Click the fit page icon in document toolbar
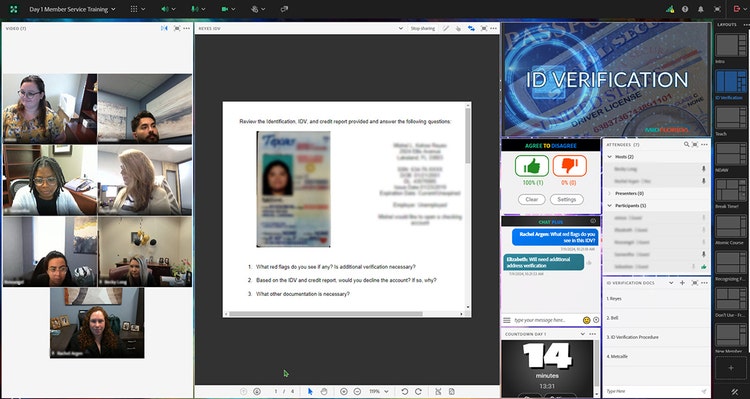The height and width of the screenshot is (399, 750). pos(452,391)
